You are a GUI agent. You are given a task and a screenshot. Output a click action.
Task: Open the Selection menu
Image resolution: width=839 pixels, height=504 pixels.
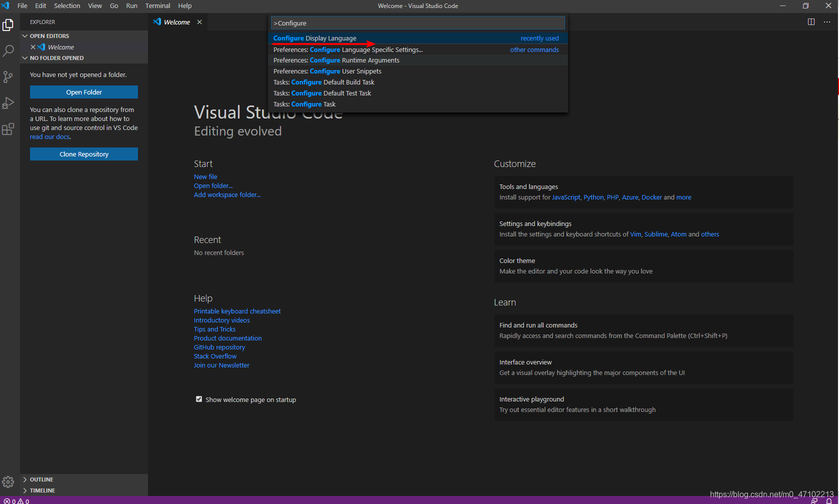point(67,5)
